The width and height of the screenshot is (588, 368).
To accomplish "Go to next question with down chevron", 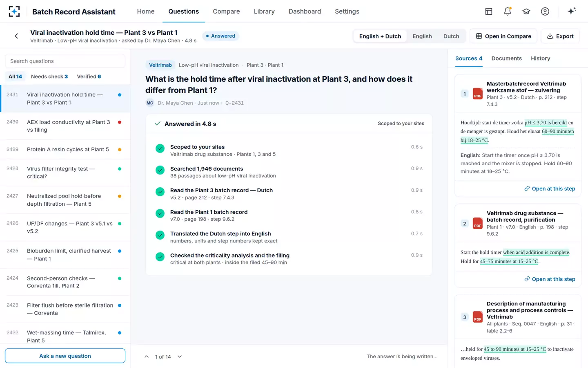I will click(x=180, y=357).
